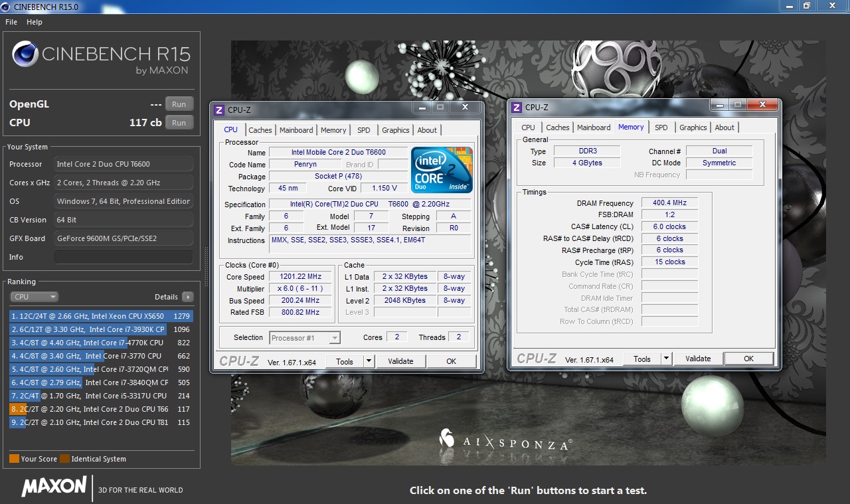
Task: Switch to Mainboard tab in CPU window
Action: [x=296, y=130]
